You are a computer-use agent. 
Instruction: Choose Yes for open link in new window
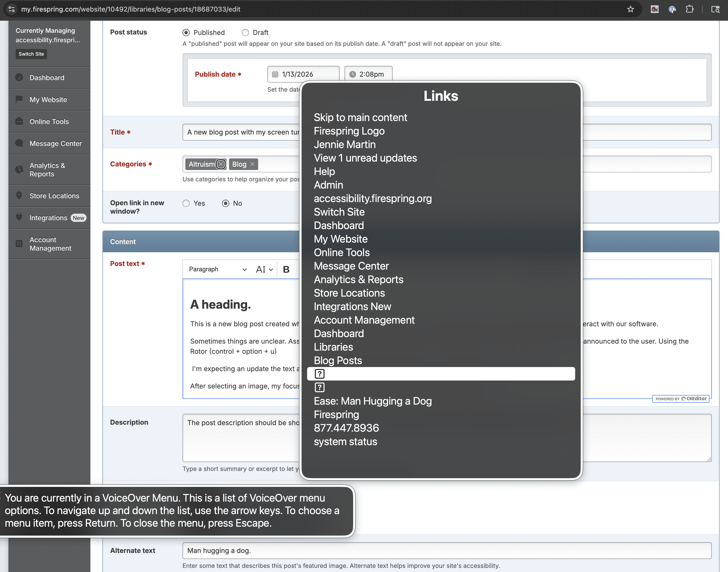[186, 203]
